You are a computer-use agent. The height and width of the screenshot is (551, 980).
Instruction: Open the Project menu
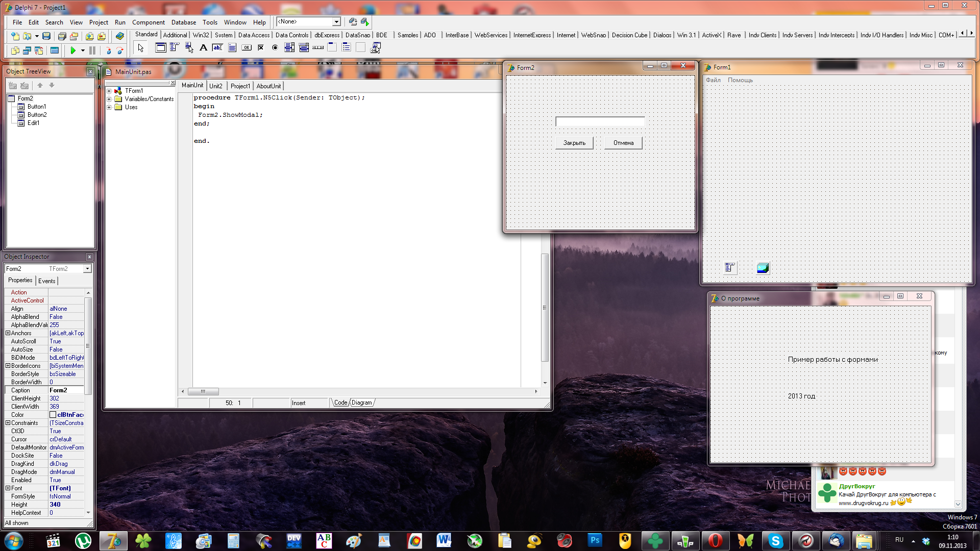point(99,22)
